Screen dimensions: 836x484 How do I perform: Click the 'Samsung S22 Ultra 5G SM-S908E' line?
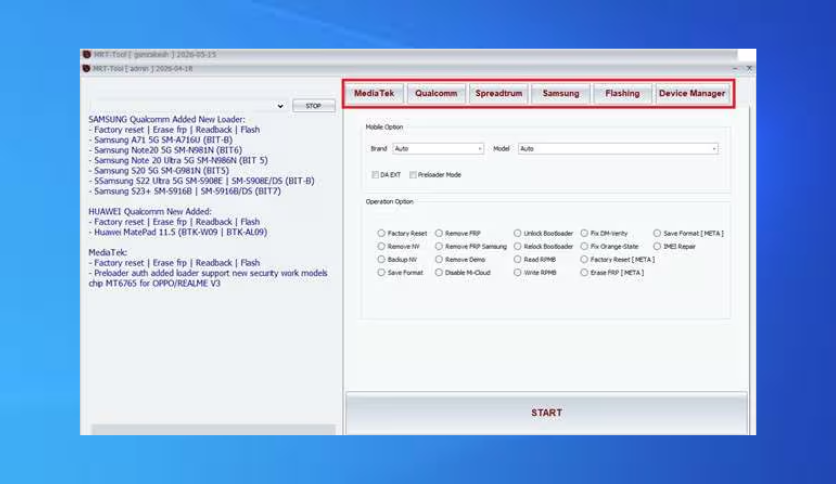coord(204,181)
